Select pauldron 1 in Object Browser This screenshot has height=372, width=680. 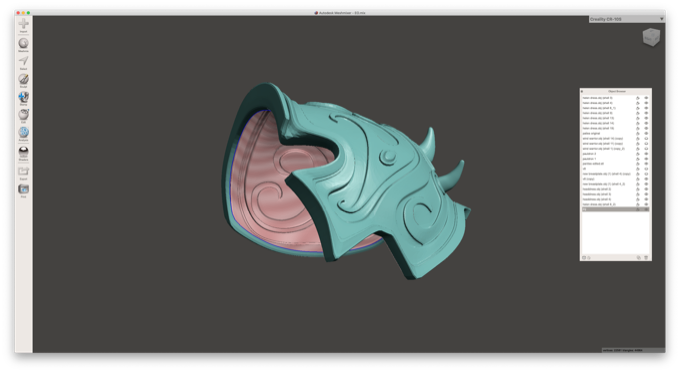pyautogui.click(x=615, y=159)
